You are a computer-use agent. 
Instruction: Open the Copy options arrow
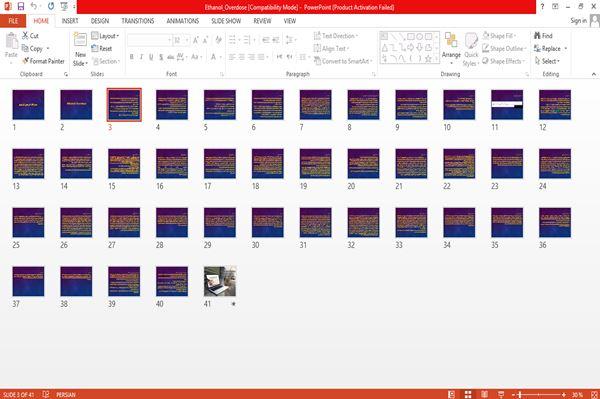(x=48, y=49)
